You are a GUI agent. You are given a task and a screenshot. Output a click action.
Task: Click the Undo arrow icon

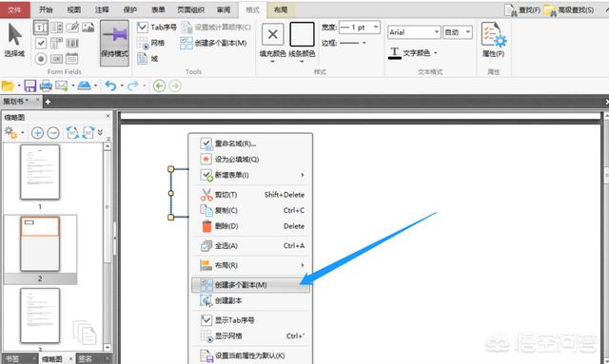point(110,86)
